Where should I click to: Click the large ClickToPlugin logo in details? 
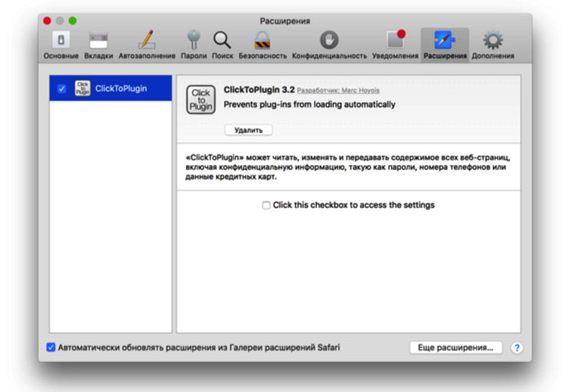tap(200, 99)
